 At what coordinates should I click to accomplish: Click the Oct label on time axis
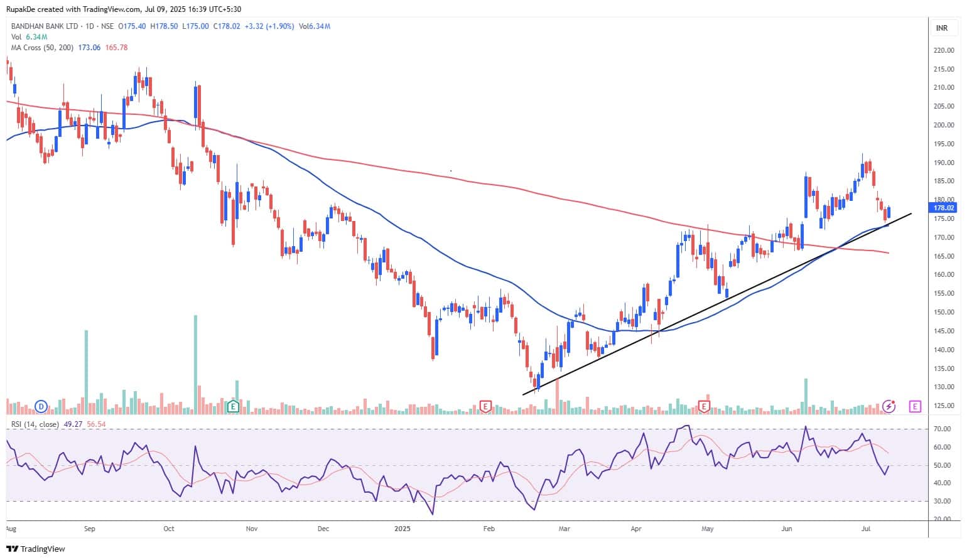pos(168,529)
